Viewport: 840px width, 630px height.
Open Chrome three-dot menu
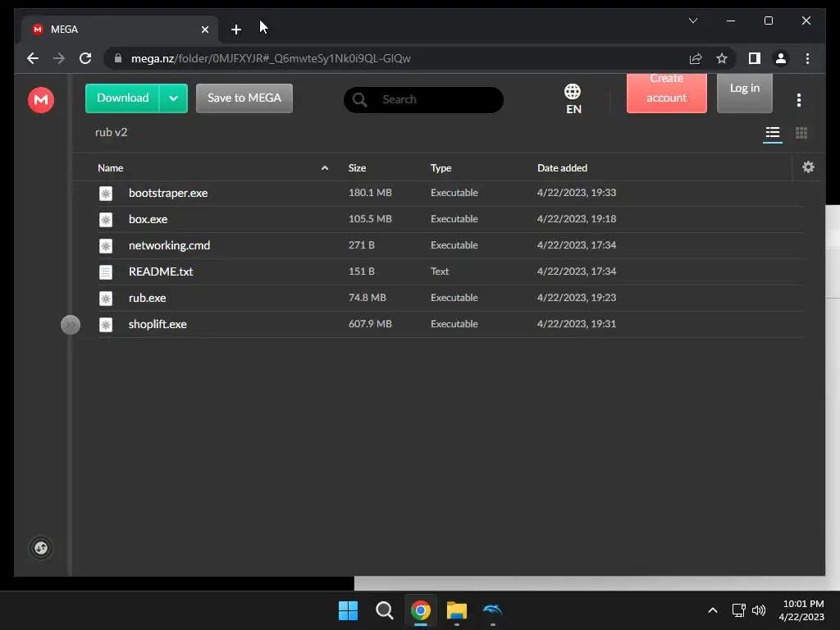click(807, 58)
